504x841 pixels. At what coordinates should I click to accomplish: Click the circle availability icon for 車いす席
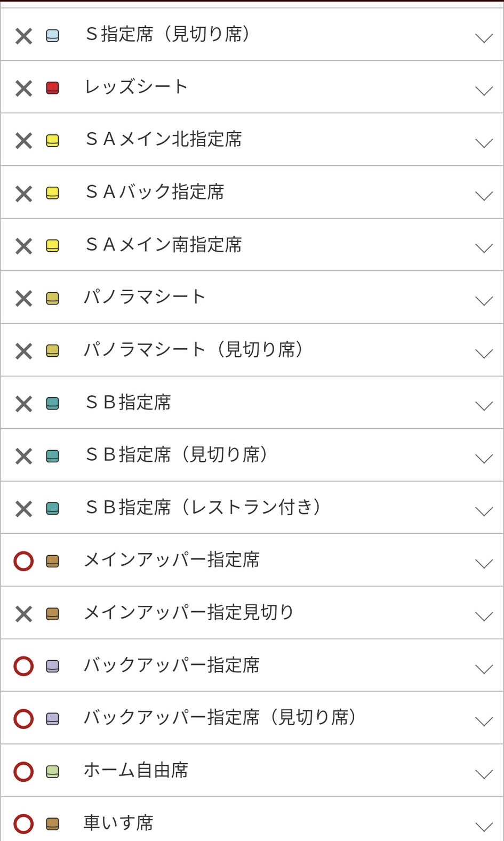(x=23, y=823)
